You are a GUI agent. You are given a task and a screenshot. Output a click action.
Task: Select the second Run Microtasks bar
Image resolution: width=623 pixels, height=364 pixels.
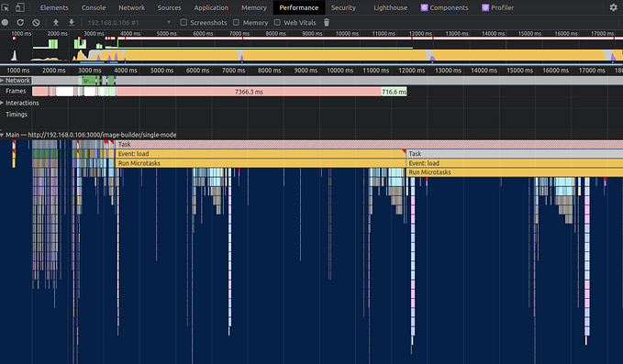pyautogui.click(x=515, y=172)
